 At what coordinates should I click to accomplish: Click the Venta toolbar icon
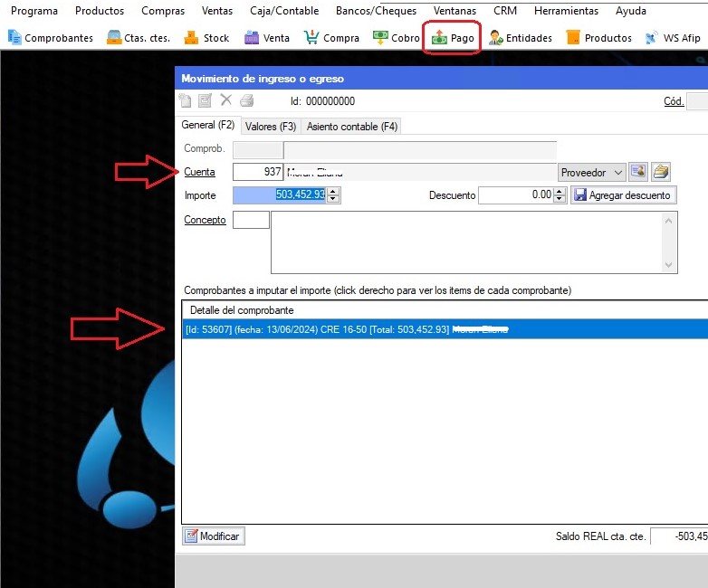click(x=267, y=38)
